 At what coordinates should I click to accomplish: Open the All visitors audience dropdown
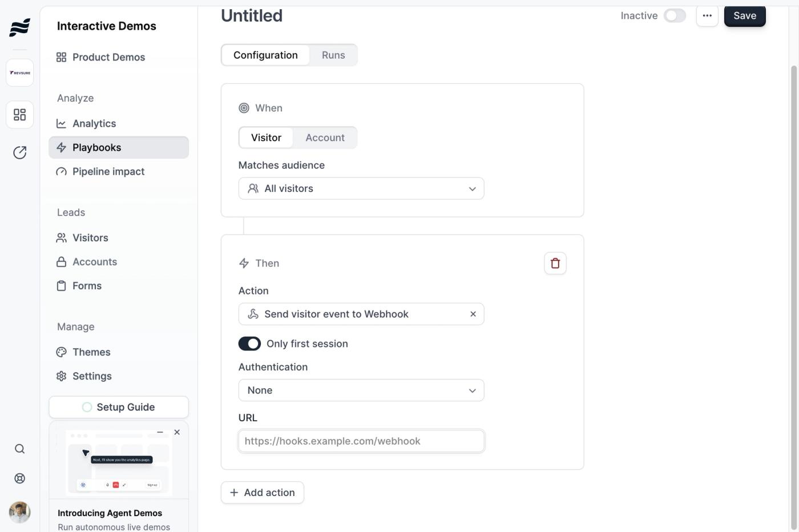pyautogui.click(x=361, y=188)
